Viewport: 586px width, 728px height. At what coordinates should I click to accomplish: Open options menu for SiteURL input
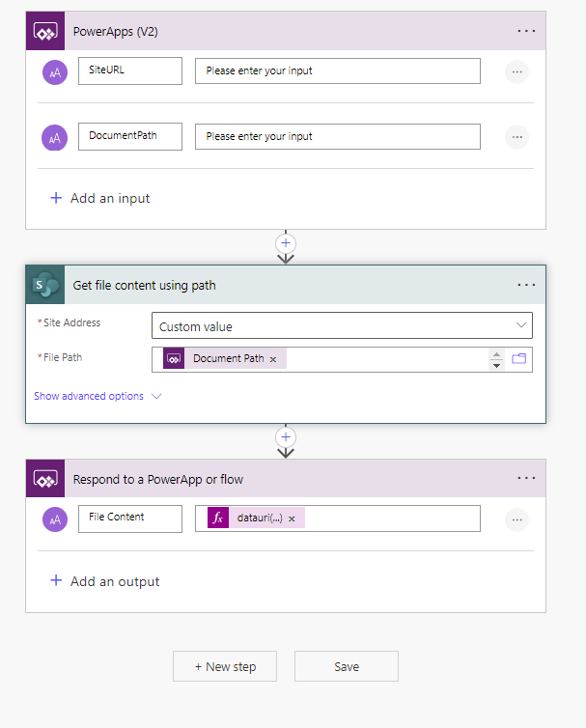[516, 72]
